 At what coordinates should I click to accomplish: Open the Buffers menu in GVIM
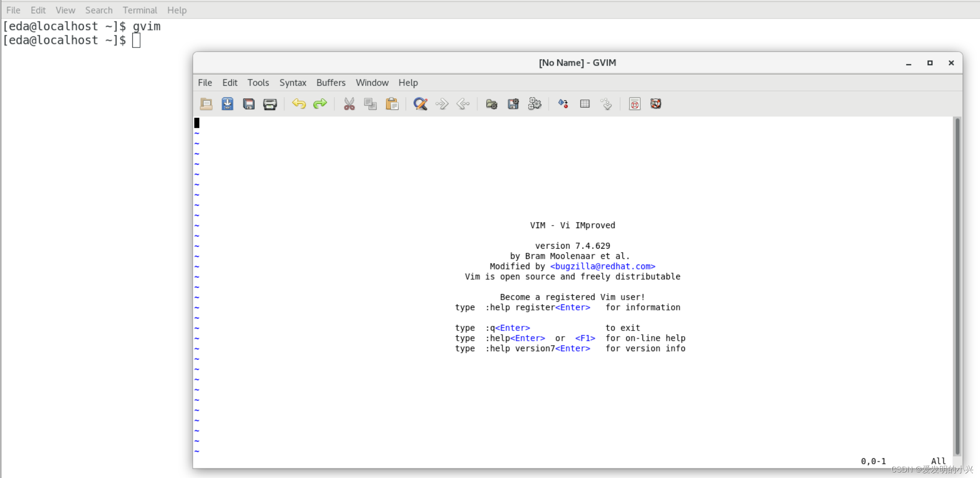331,83
